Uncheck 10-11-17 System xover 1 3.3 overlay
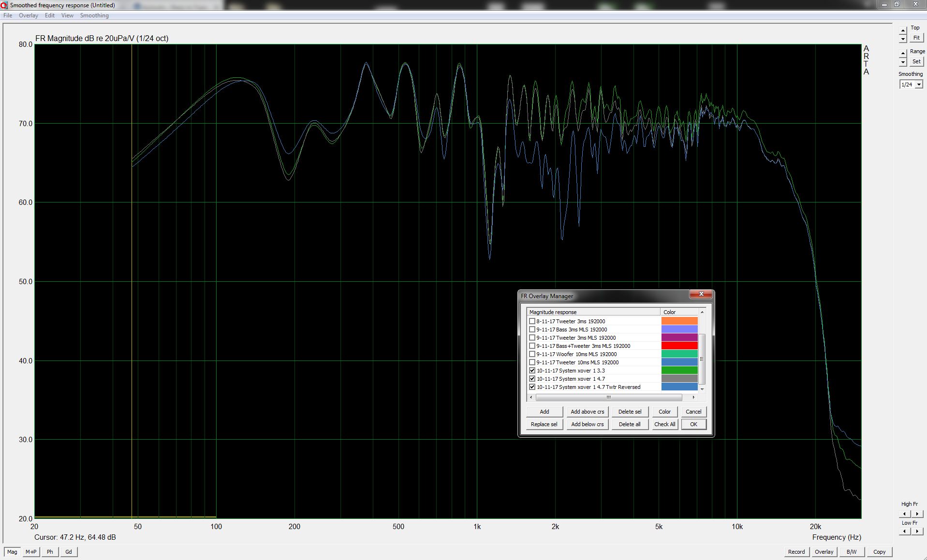 [532, 371]
